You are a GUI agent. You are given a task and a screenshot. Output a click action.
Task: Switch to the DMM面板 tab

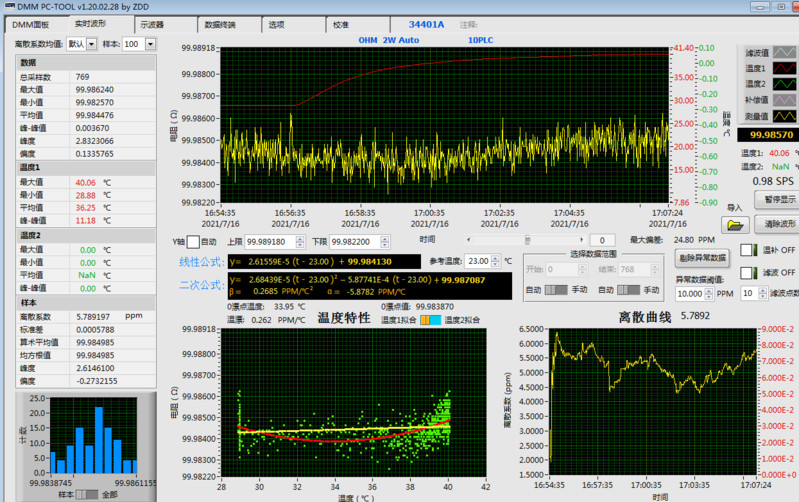pos(31,24)
